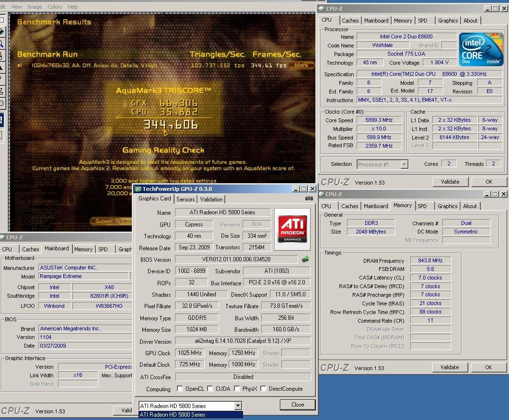The image size is (509, 420).
Task: Open the Memory tab in the CPU-Z Mainboard window
Action: [x=83, y=249]
